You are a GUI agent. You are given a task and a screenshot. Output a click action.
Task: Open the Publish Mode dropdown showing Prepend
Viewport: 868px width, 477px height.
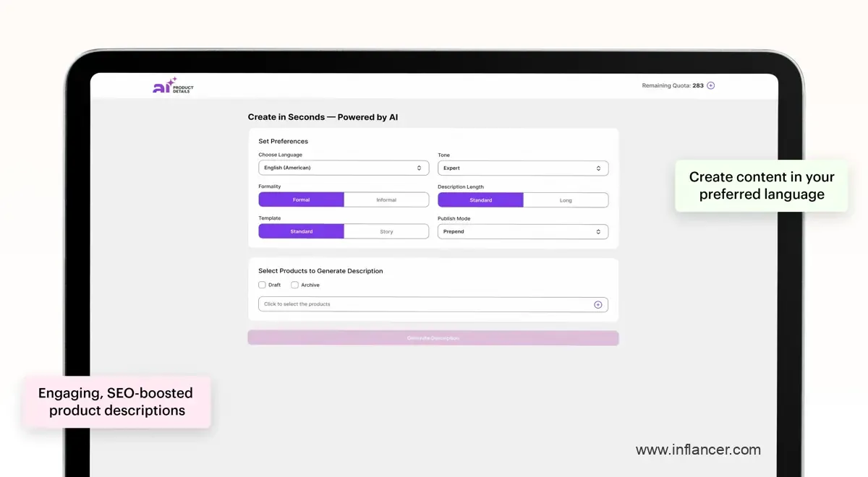[x=523, y=231]
